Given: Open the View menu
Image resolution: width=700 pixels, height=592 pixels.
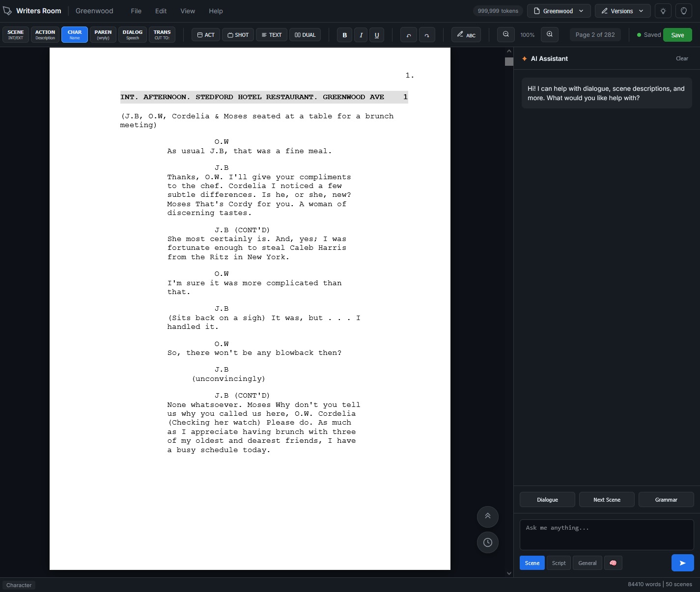Looking at the screenshot, I should click(187, 11).
